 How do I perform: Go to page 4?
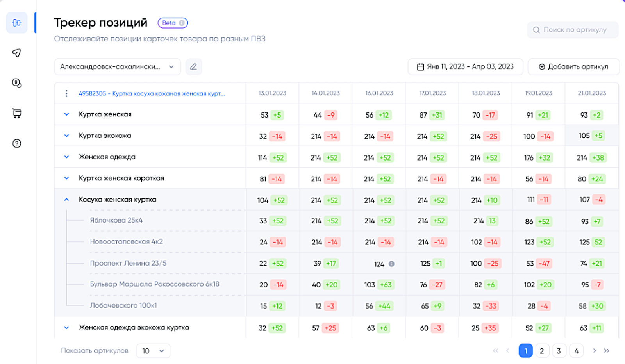[576, 351]
